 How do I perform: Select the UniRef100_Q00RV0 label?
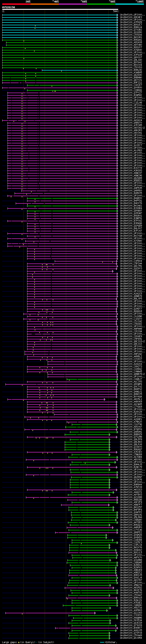coord(131,88)
